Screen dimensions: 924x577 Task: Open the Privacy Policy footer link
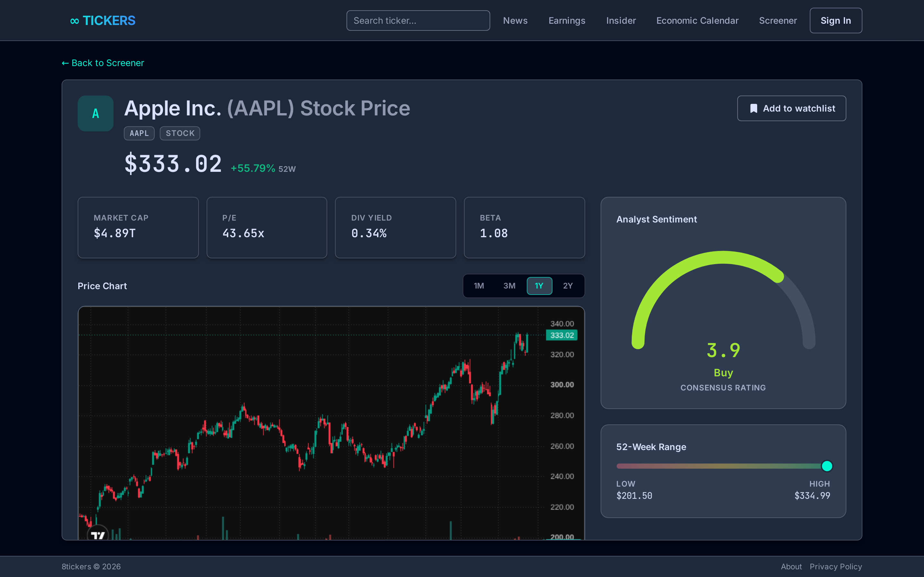point(836,567)
